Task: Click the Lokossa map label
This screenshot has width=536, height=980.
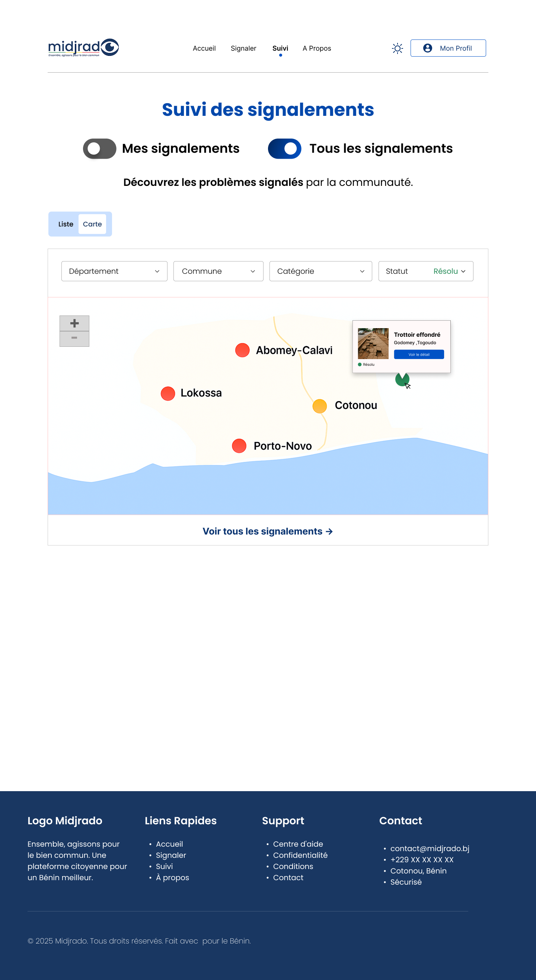Action: [x=201, y=393]
